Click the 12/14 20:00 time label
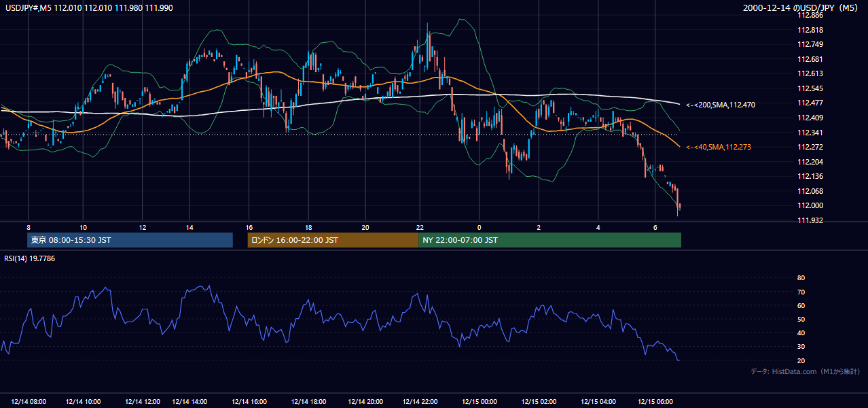 pyautogui.click(x=365, y=401)
